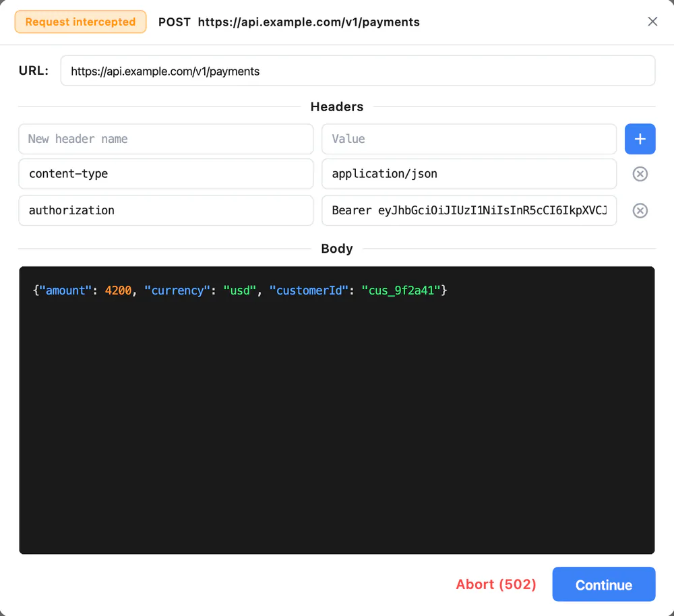The width and height of the screenshot is (674, 616).
Task: Click the "cus_9f2a41" value in body
Action: (401, 290)
